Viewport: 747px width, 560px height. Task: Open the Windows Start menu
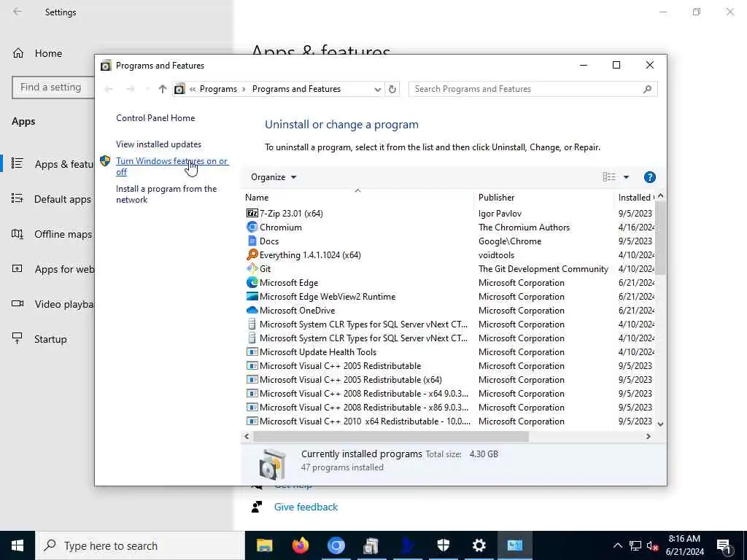18,545
